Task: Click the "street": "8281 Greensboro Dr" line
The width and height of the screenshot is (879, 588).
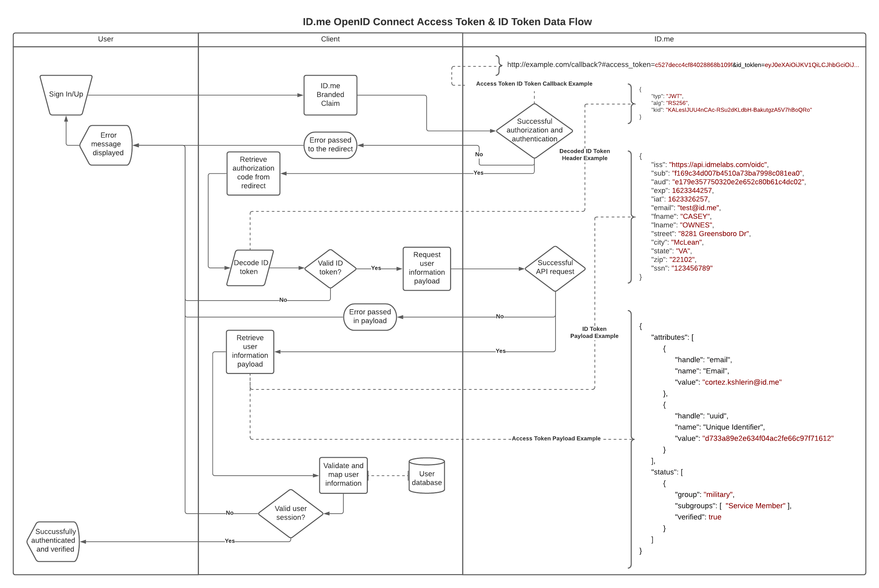Action: pos(701,234)
